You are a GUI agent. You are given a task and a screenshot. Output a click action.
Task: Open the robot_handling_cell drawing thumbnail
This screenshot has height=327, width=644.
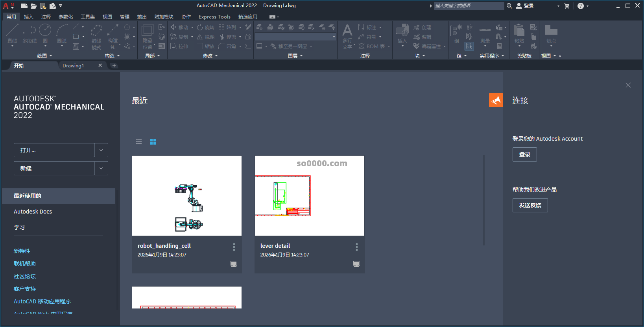coord(187,196)
